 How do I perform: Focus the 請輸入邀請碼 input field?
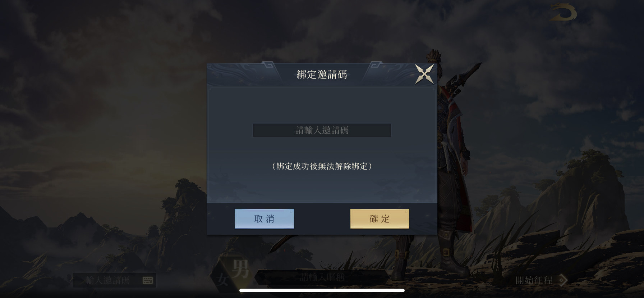tap(322, 130)
